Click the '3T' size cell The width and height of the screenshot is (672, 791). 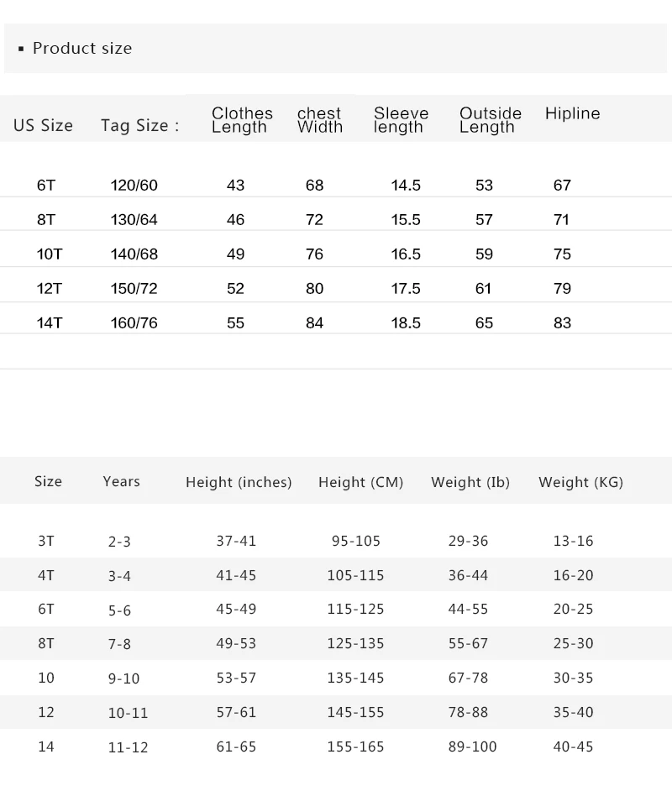(x=46, y=541)
